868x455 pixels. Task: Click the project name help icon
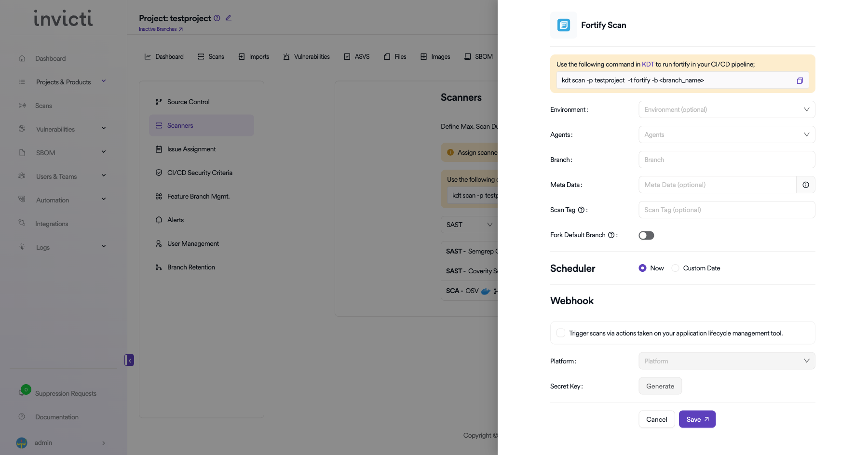pyautogui.click(x=217, y=18)
